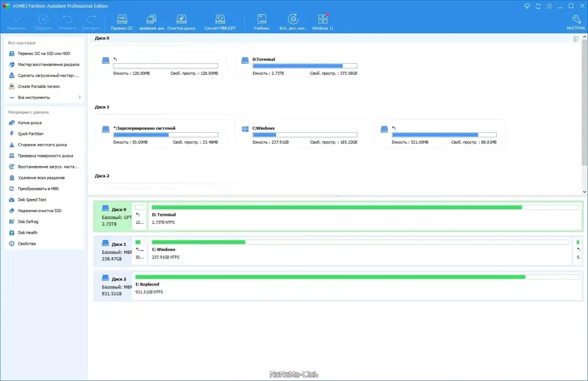The width and height of the screenshot is (588, 381).
Task: Open the free backup software icon
Action: [x=293, y=22]
